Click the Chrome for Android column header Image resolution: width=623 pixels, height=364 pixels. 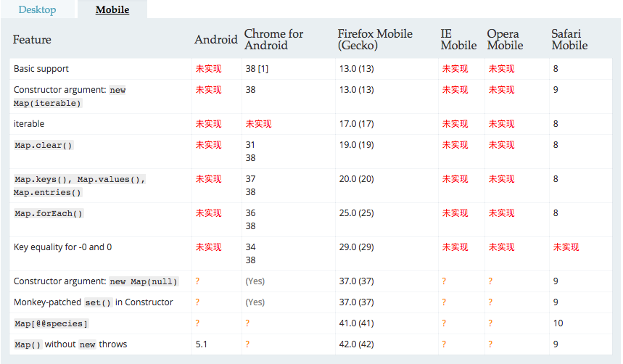point(273,39)
